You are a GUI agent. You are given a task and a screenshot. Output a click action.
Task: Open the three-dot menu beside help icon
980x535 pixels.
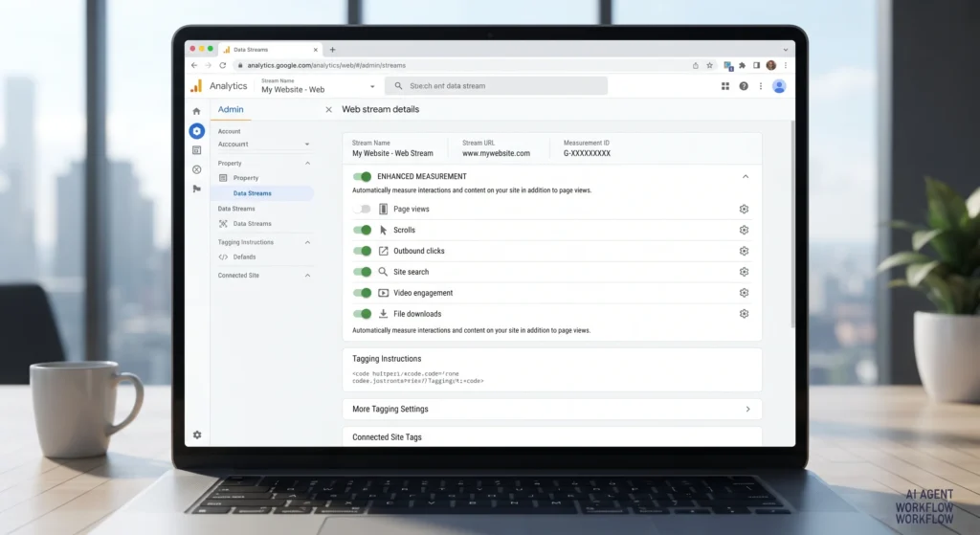coord(761,86)
